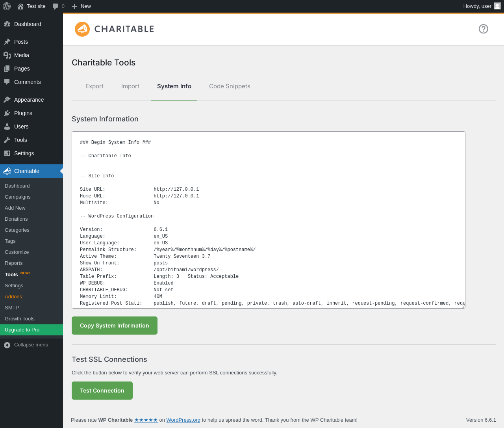Open the WordPress.org link in footer

[x=183, y=420]
